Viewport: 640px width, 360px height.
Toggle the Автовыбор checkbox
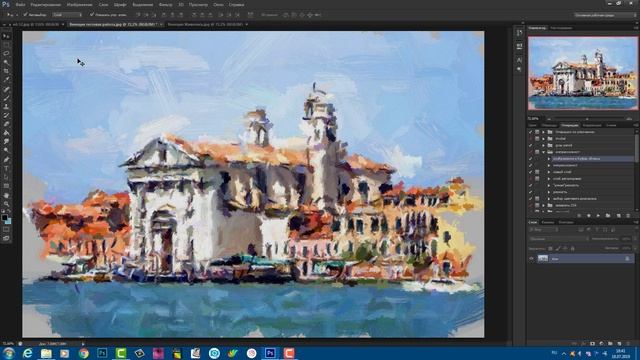[x=25, y=15]
